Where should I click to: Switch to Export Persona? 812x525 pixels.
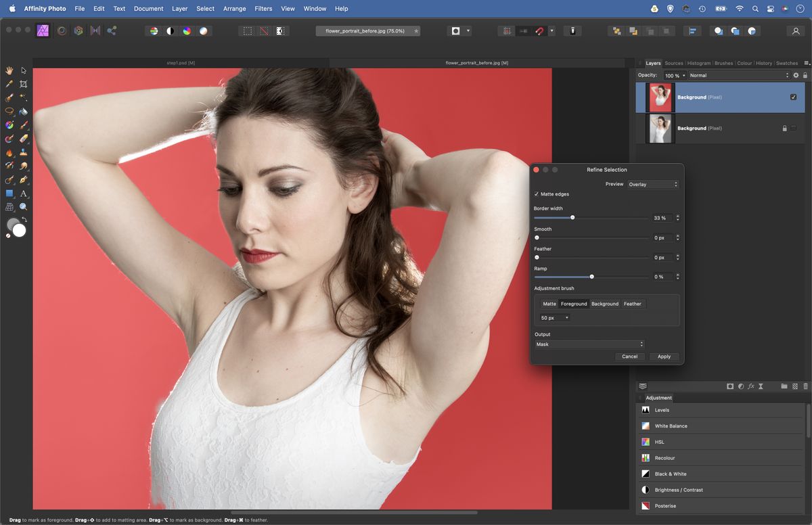[112, 30]
